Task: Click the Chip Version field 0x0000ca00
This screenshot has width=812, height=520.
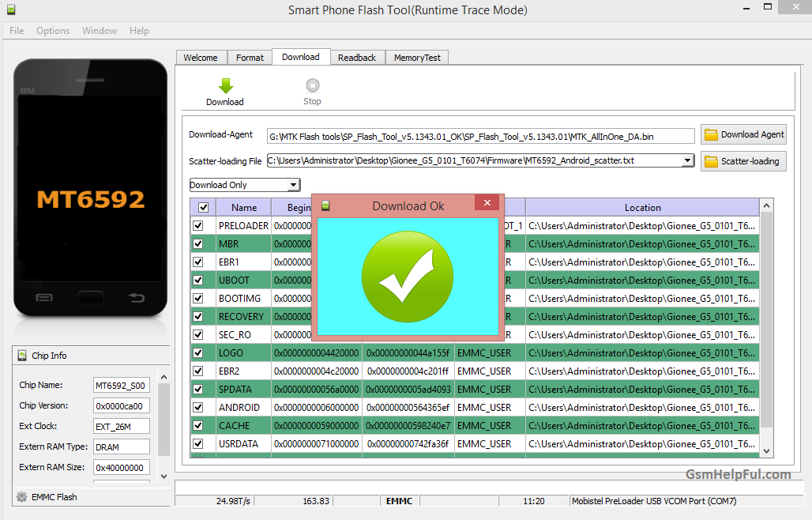Action: [121, 406]
